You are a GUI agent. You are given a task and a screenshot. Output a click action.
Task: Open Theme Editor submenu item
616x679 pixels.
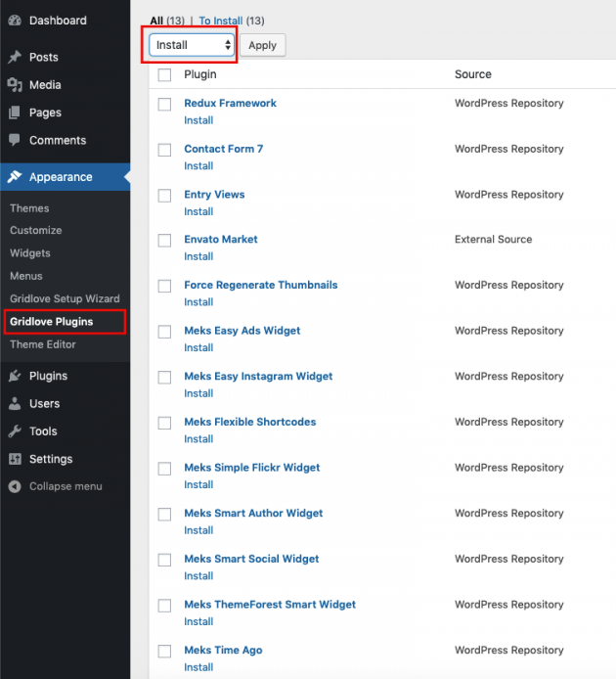[x=43, y=344]
